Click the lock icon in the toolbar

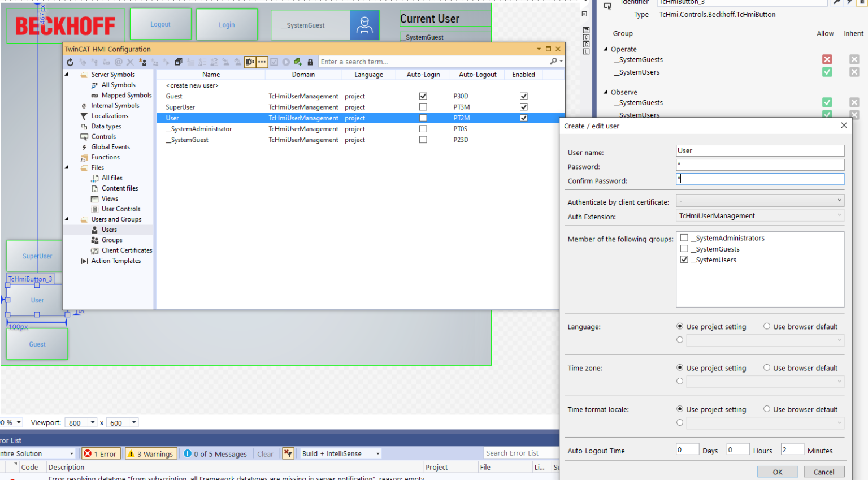click(310, 62)
